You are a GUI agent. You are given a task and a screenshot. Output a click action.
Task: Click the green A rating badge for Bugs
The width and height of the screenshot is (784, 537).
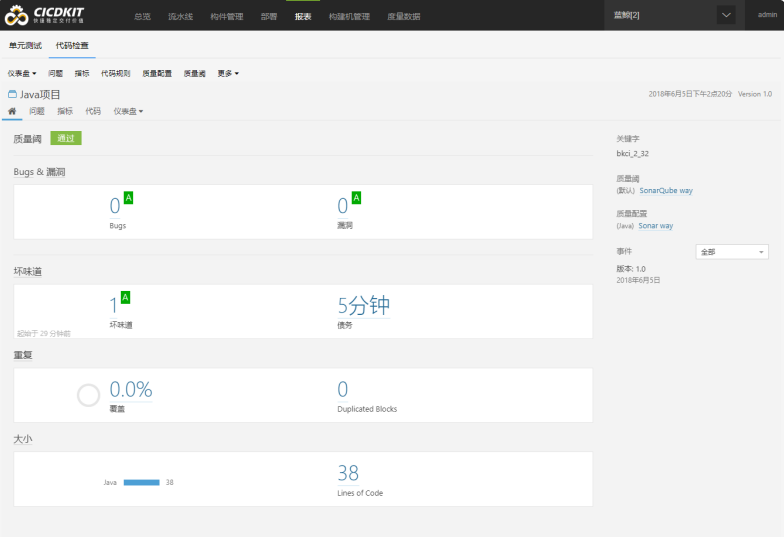coord(128,198)
